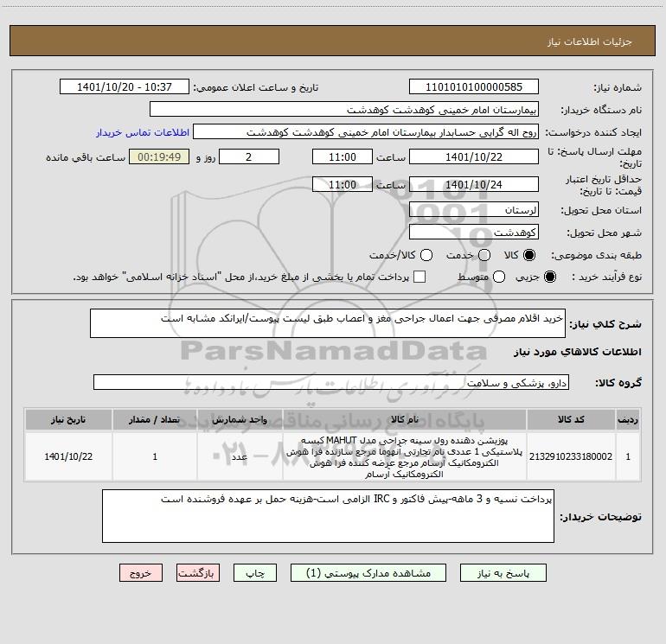Click the تعداد / مقدار column header
The height and width of the screenshot is (644, 666).
click(155, 419)
